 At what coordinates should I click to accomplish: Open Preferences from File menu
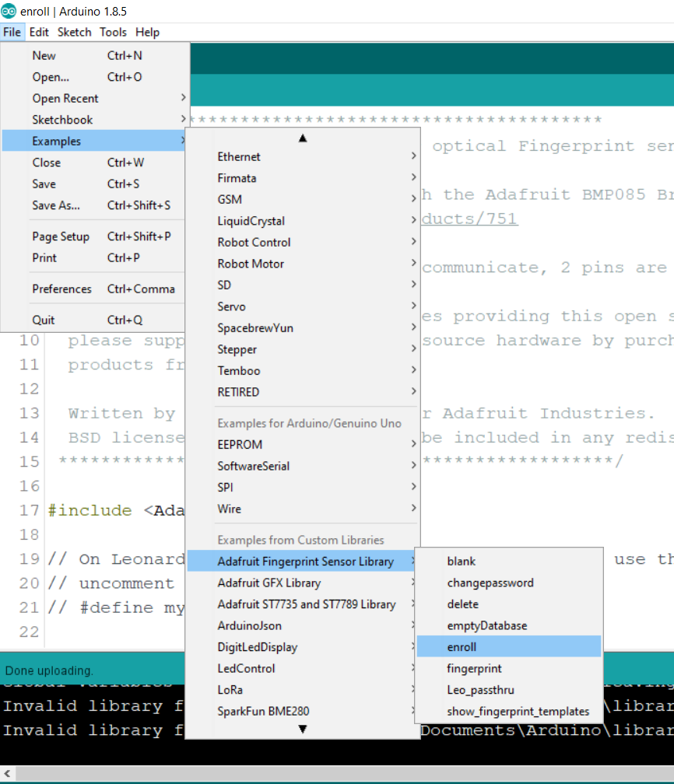[95, 289]
